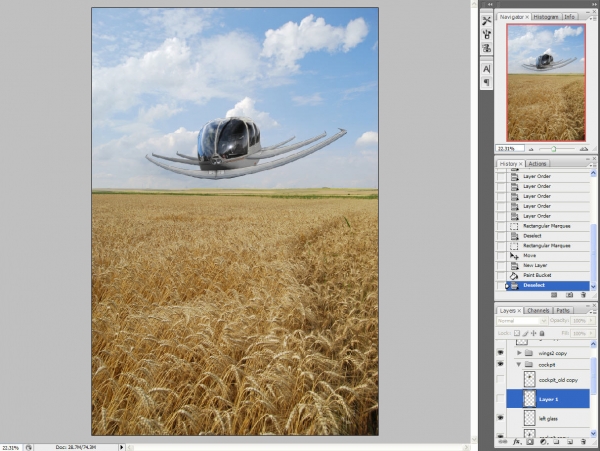
Task: Click the Layer 1 thumbnail
Action: pyautogui.click(x=530, y=399)
